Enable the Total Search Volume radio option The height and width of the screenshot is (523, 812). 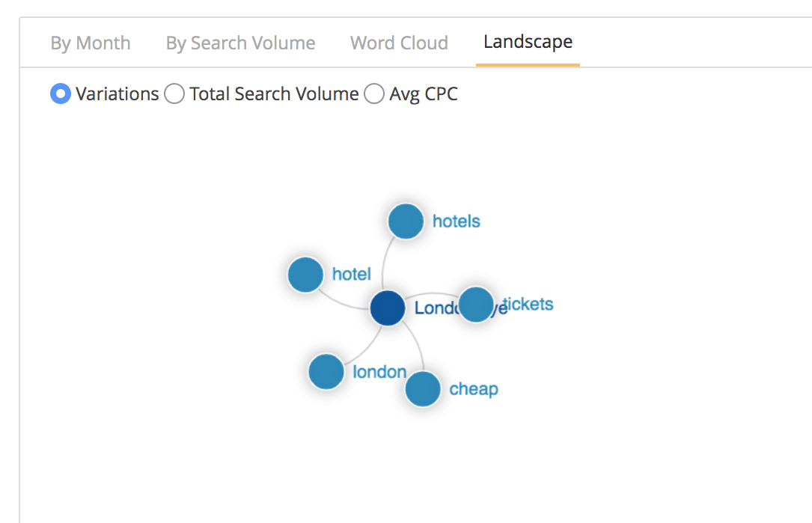(x=174, y=94)
